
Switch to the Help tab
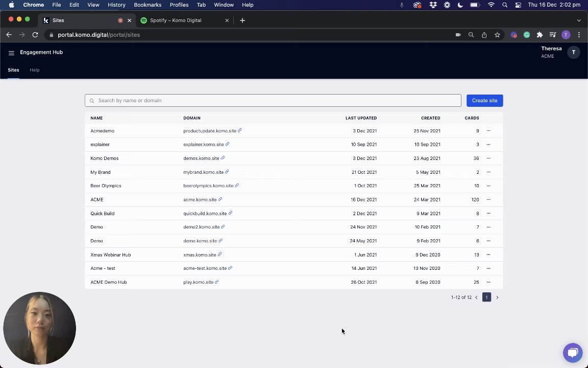tap(34, 70)
